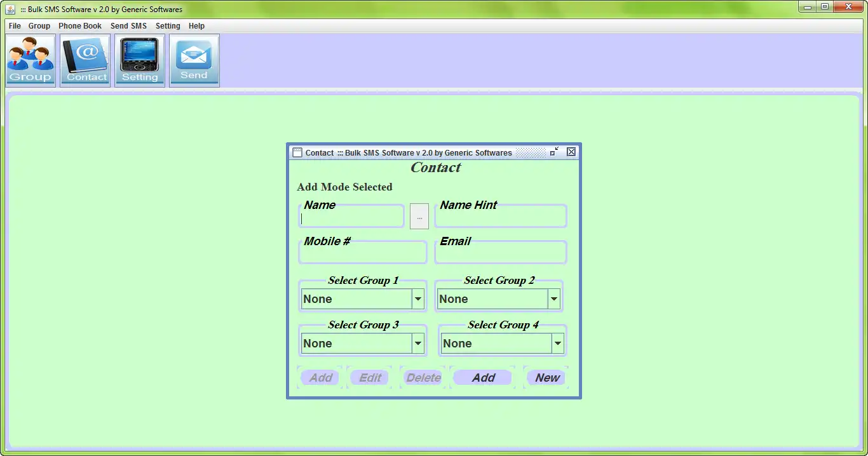Click the Contact window frame icon
The width and height of the screenshot is (868, 456).
[297, 152]
